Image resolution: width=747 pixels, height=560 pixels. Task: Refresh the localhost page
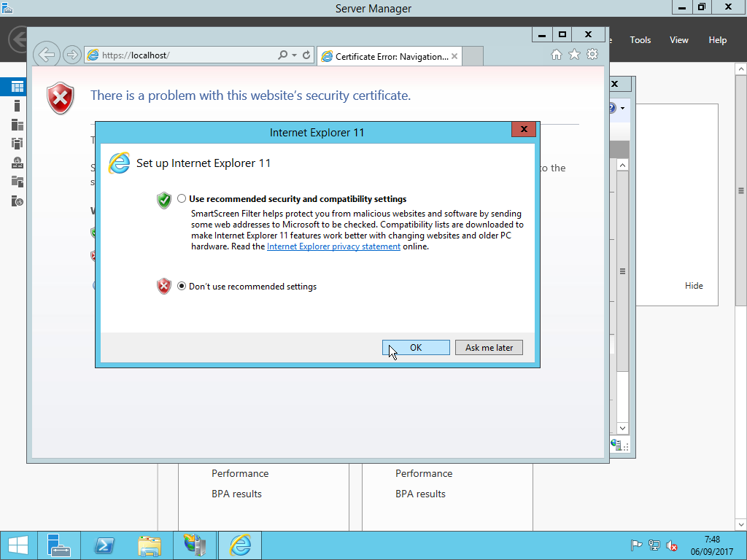[306, 55]
